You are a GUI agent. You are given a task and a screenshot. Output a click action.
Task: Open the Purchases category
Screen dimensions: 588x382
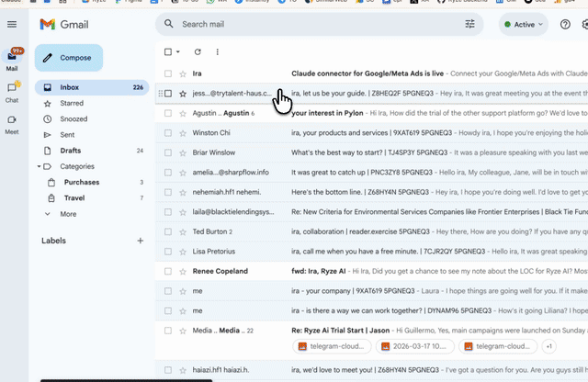tap(92, 182)
